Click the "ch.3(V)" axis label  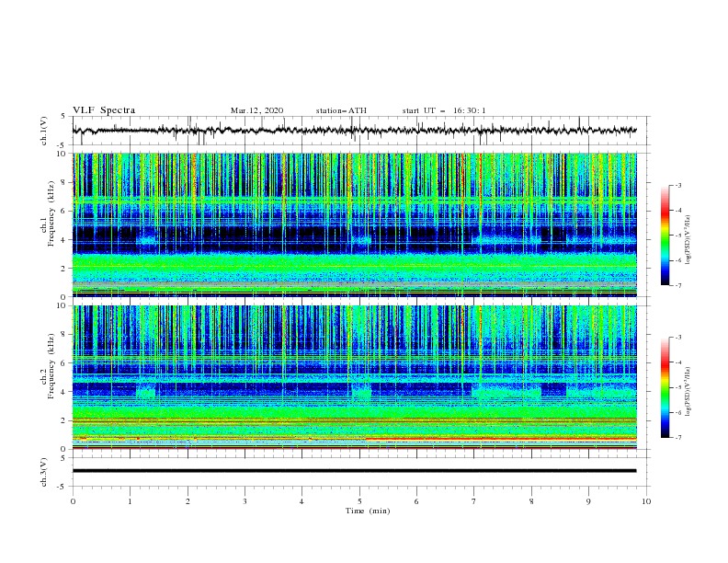pyautogui.click(x=44, y=473)
